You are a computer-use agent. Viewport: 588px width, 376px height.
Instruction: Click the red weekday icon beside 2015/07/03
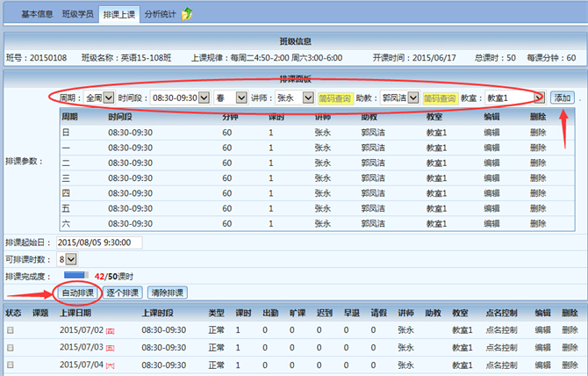pos(111,348)
